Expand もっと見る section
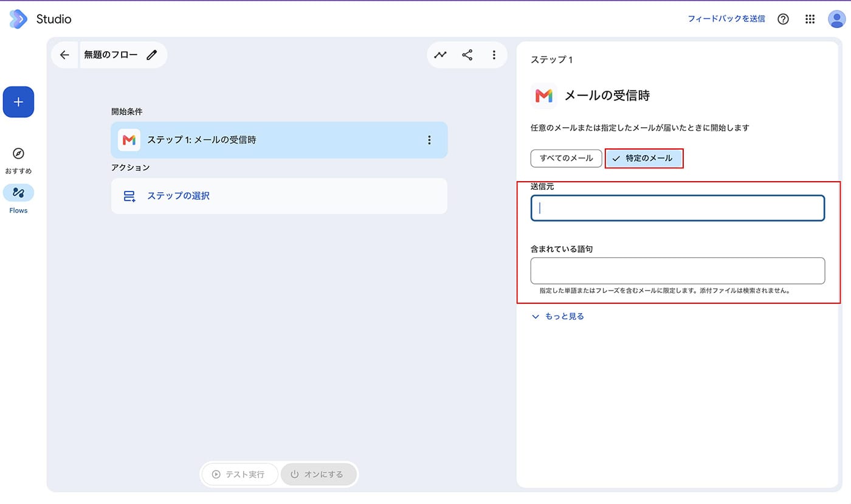Screen dimensions: 851x504 pos(558,316)
